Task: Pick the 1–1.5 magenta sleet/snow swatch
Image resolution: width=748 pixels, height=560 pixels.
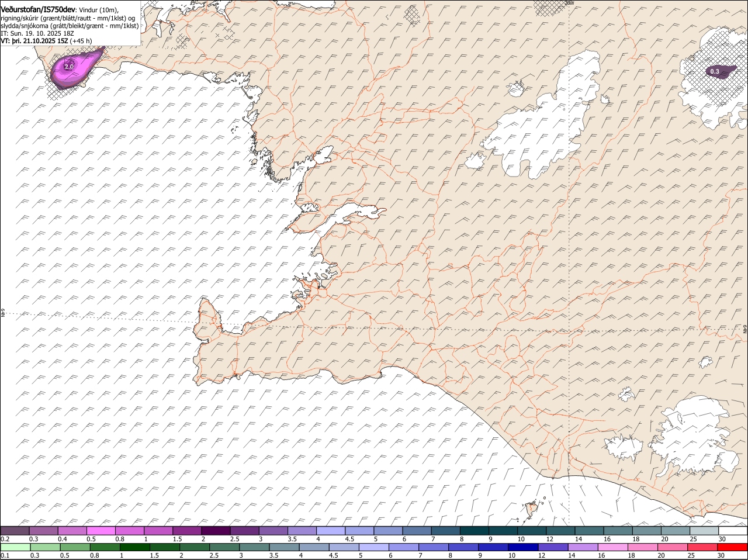Action: coord(158,530)
